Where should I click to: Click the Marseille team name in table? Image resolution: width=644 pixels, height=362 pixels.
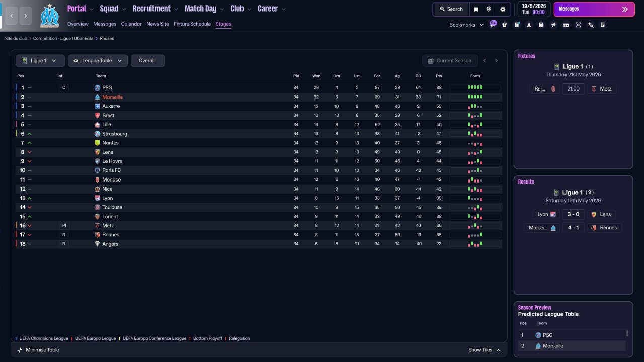(112, 97)
